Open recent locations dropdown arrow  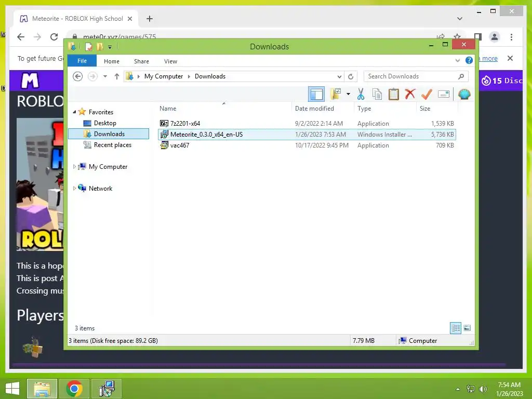click(x=105, y=76)
